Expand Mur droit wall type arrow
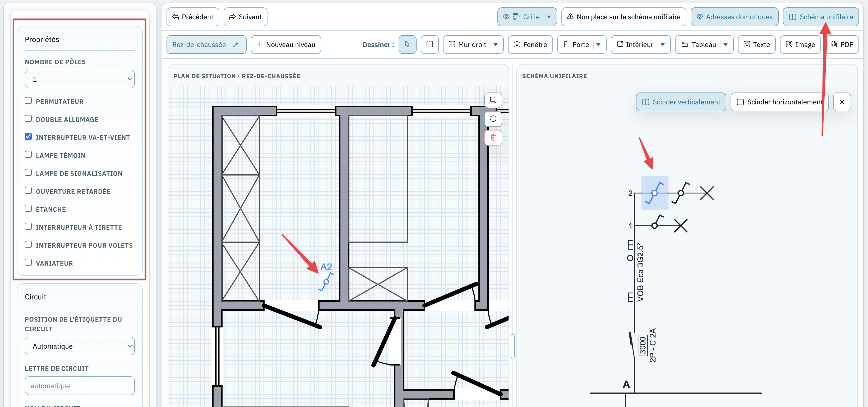This screenshot has width=868, height=407. 496,44
